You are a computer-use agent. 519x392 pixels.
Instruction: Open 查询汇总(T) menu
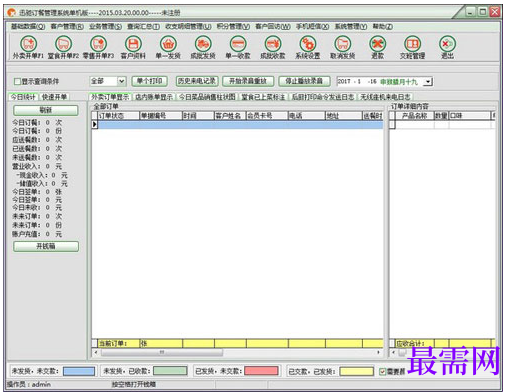[143, 26]
